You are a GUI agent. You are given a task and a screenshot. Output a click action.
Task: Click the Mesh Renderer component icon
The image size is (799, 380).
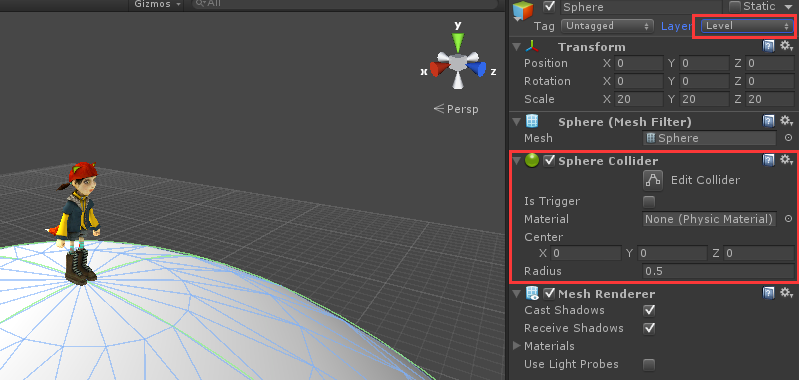point(532,293)
